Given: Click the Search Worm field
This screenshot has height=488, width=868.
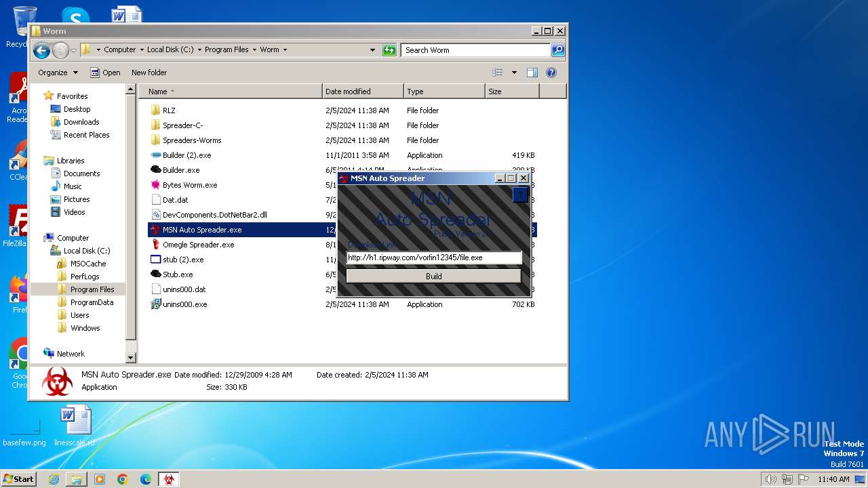Looking at the screenshot, I should click(x=475, y=50).
